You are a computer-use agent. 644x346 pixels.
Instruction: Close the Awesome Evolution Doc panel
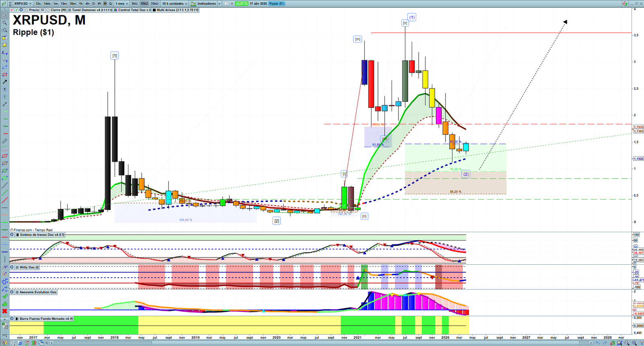[12, 292]
